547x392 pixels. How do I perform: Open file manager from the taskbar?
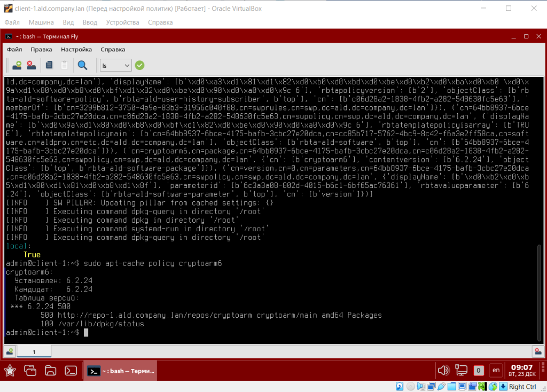50,370
